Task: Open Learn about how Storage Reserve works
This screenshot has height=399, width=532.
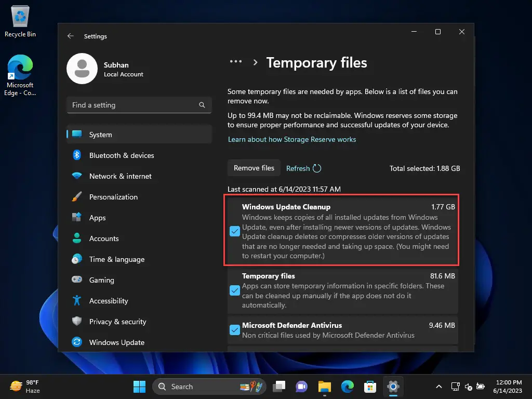Action: [292, 139]
